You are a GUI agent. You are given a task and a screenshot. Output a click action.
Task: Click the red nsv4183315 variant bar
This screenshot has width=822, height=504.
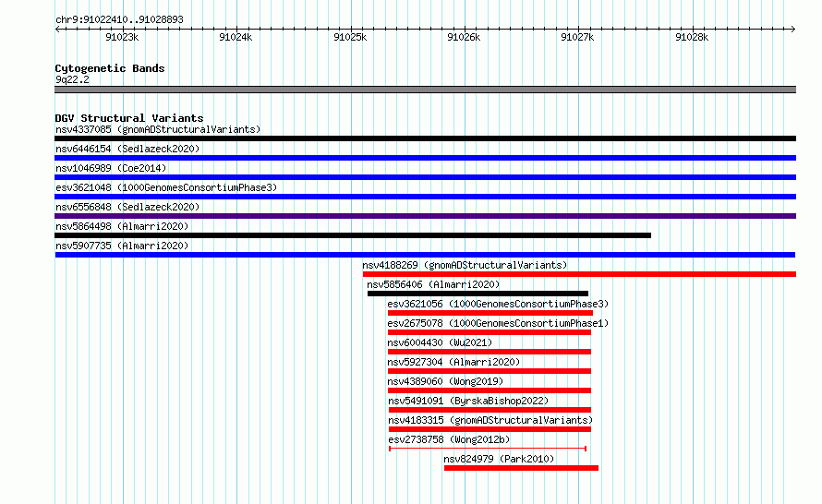[x=490, y=429]
